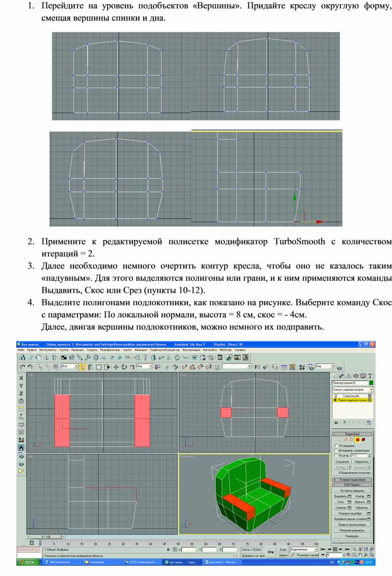Enable the По вершине checkbox
The width and height of the screenshot is (392, 576).
tap(336, 446)
